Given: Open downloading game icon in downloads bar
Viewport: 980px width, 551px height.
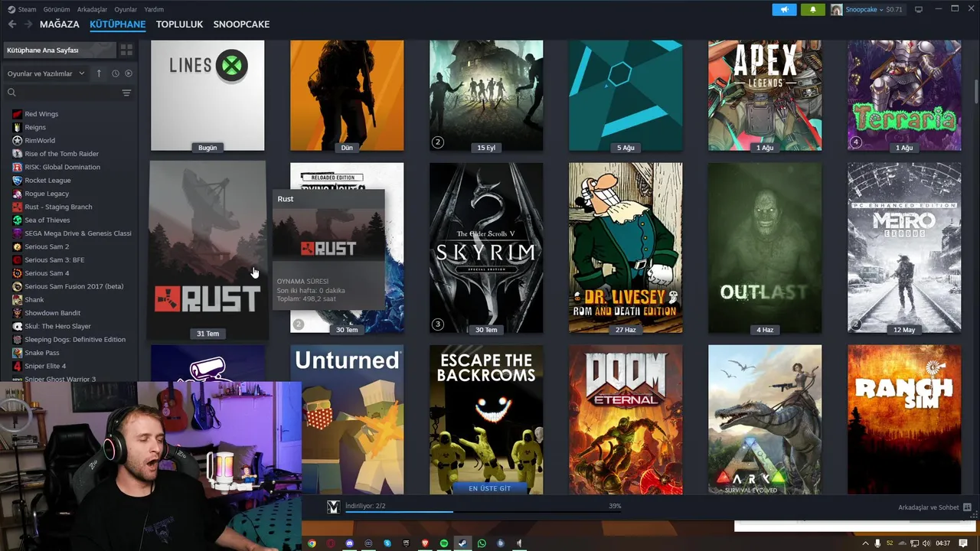Looking at the screenshot, I should click(333, 507).
